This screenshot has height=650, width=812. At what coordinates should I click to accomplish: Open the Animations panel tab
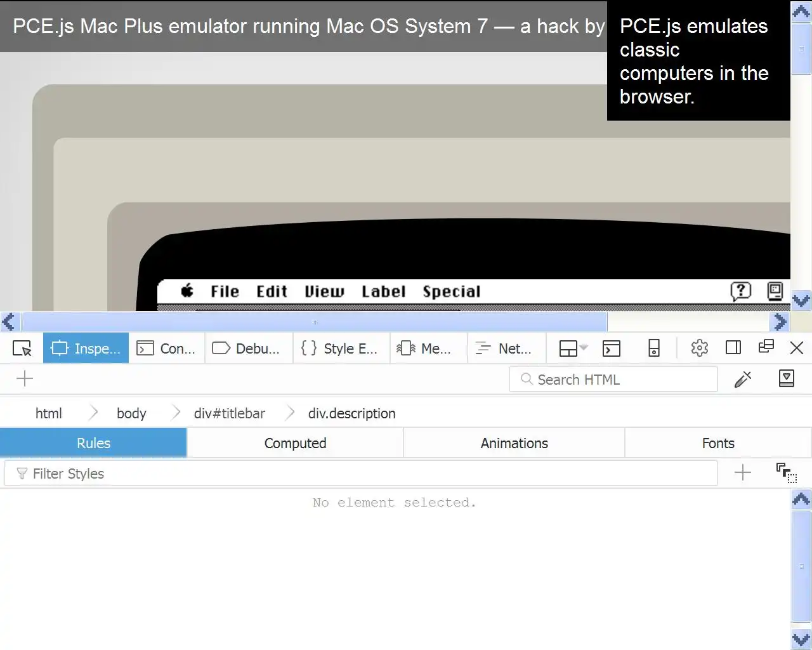coord(514,443)
